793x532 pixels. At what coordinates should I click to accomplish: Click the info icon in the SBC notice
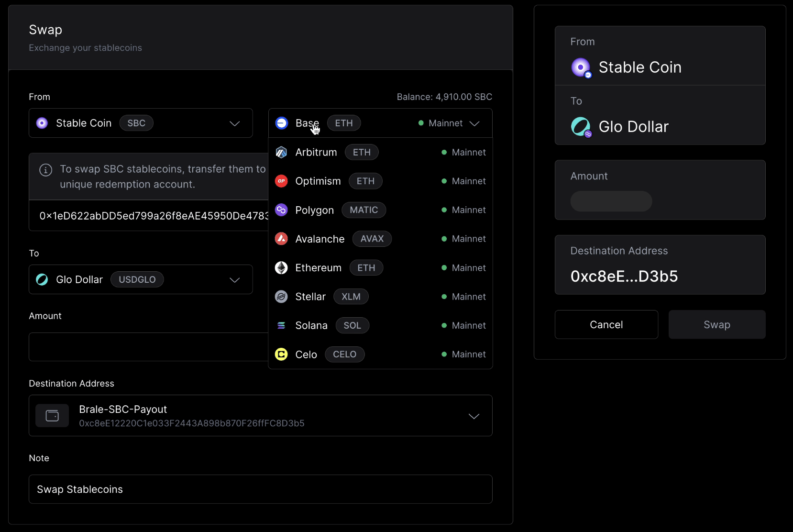pos(45,170)
